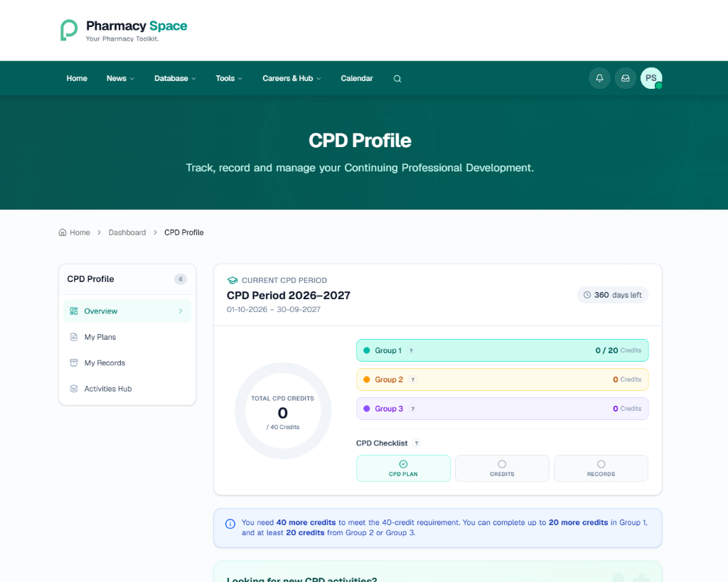The width and height of the screenshot is (728, 582).
Task: Click the Group 2 help question mark
Action: (413, 379)
